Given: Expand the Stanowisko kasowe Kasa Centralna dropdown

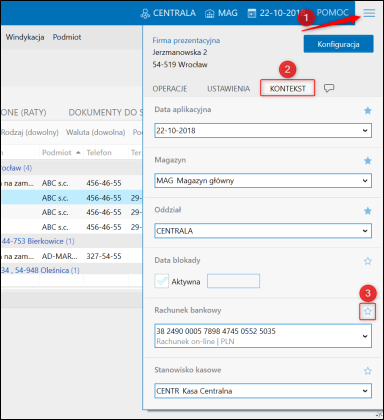Looking at the screenshot, I should pos(365,391).
